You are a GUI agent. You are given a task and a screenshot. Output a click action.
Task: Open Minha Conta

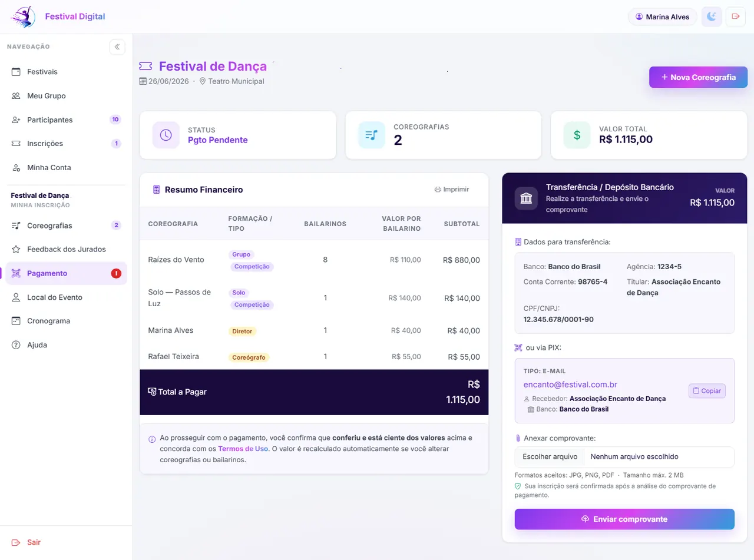pos(66,168)
